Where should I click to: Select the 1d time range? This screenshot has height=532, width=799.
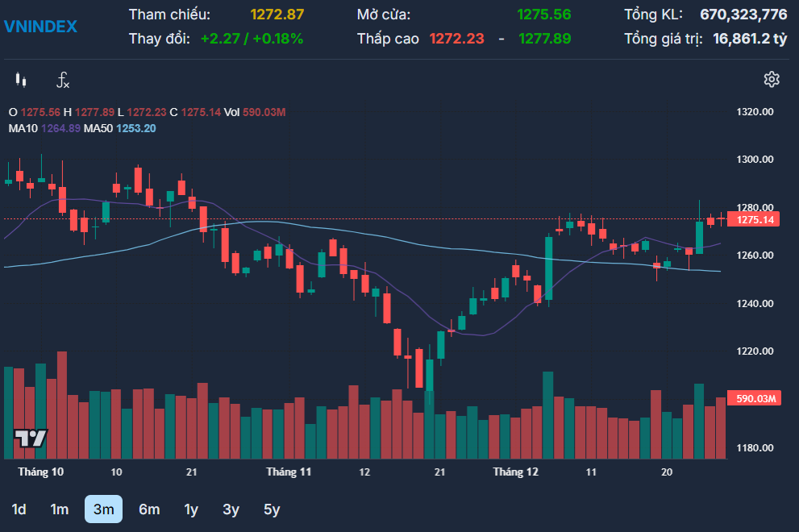[x=19, y=509]
